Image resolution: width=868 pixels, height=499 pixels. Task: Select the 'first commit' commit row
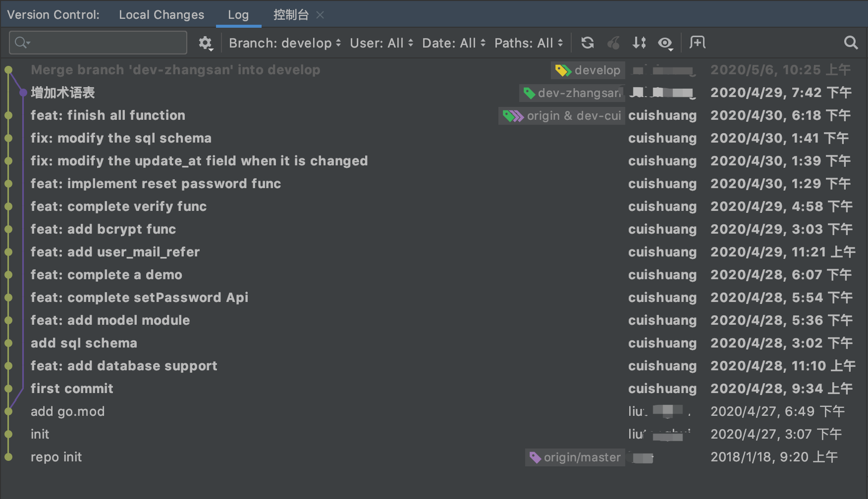[72, 389]
